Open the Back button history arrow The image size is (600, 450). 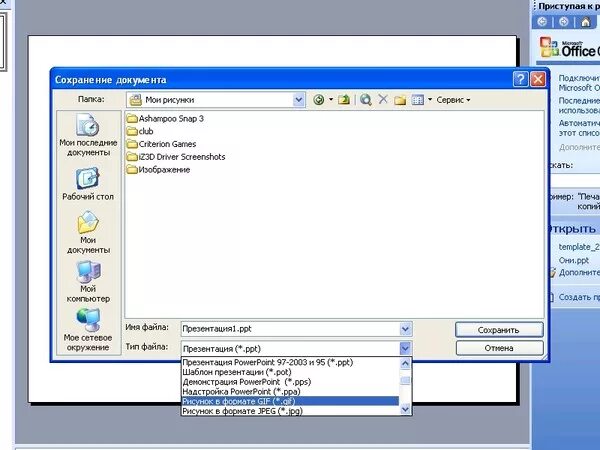pyautogui.click(x=331, y=100)
